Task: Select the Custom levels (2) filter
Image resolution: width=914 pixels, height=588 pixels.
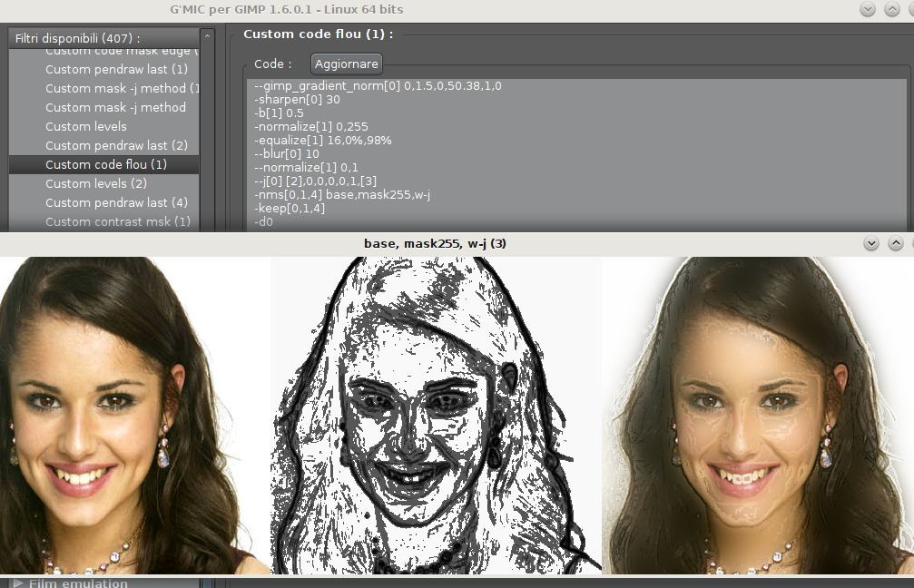Action: pyautogui.click(x=103, y=183)
